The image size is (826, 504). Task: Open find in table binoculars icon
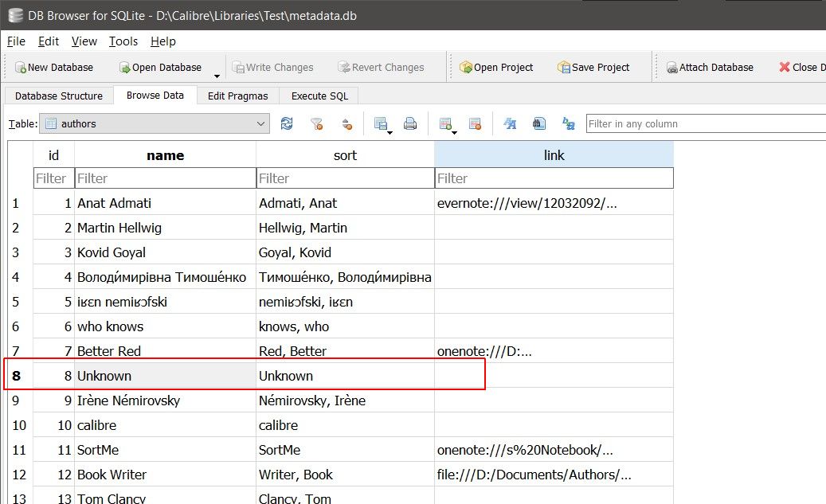(539, 123)
